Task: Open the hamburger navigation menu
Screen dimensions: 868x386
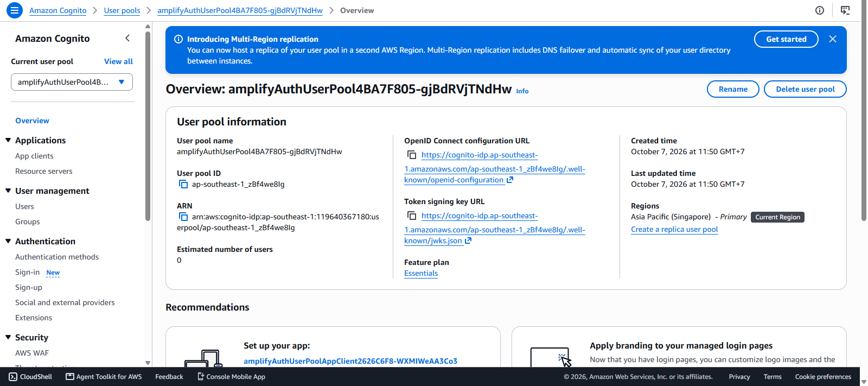Action: click(14, 10)
